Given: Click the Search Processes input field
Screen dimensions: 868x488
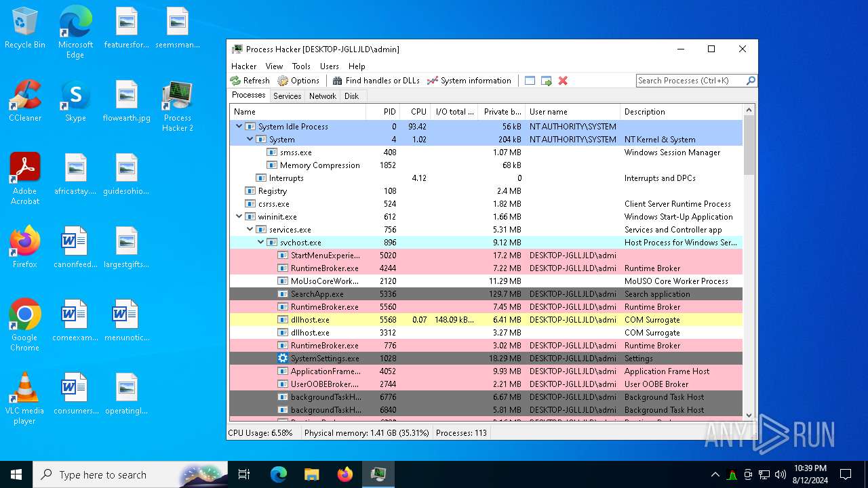Looking at the screenshot, I should point(691,81).
